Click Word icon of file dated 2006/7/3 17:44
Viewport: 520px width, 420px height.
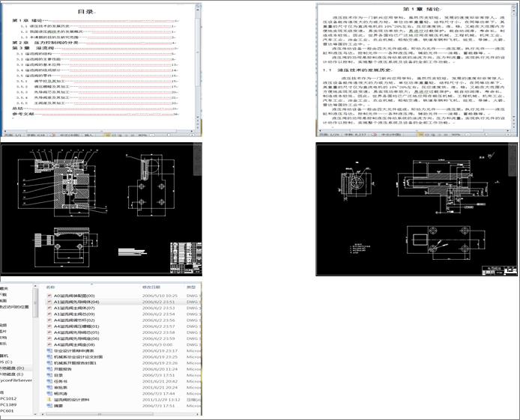click(49, 394)
